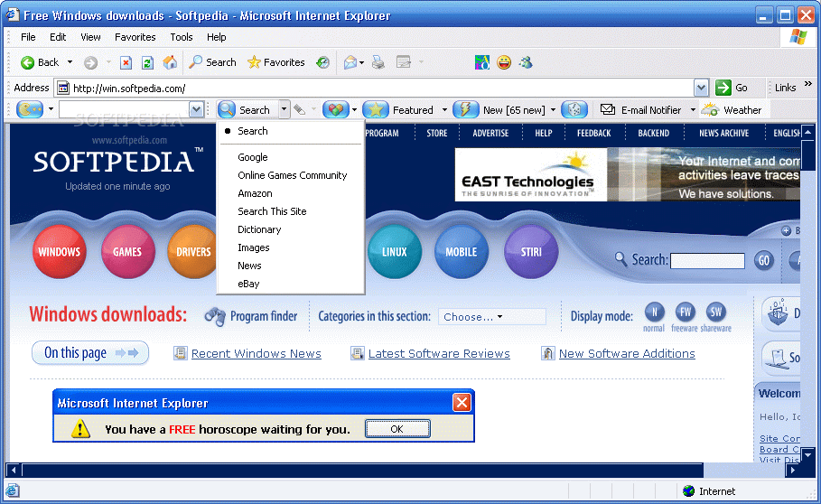Open the History clock icon
Screen dimensions: 821x504
coord(323,63)
